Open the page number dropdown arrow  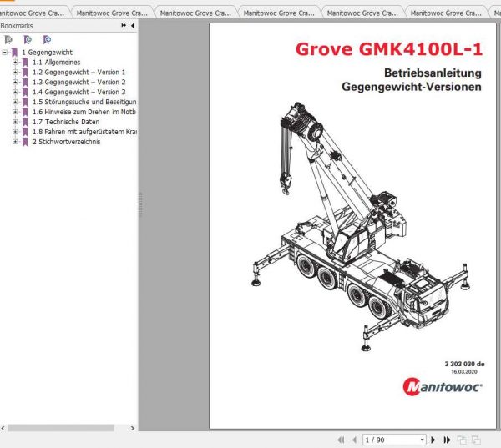pyautogui.click(x=422, y=440)
